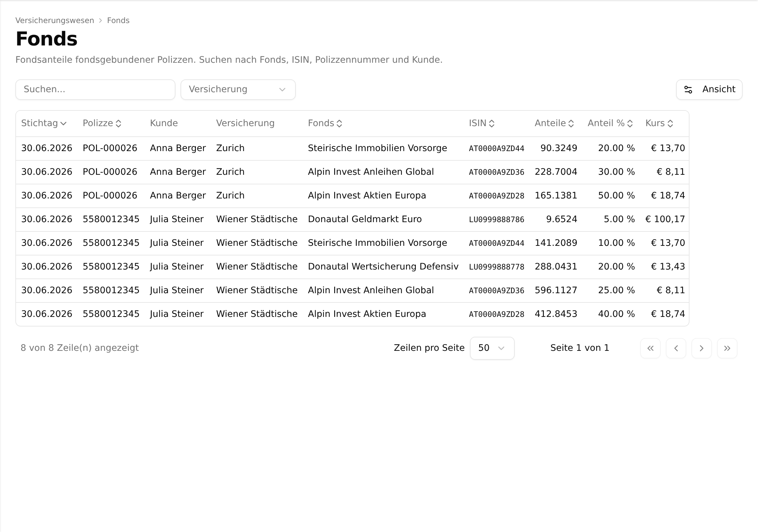Jump to the last page arrow
The image size is (758, 532).
(727, 348)
